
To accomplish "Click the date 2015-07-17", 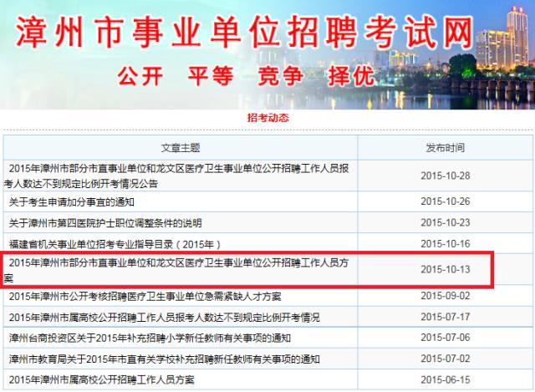I will 446,317.
